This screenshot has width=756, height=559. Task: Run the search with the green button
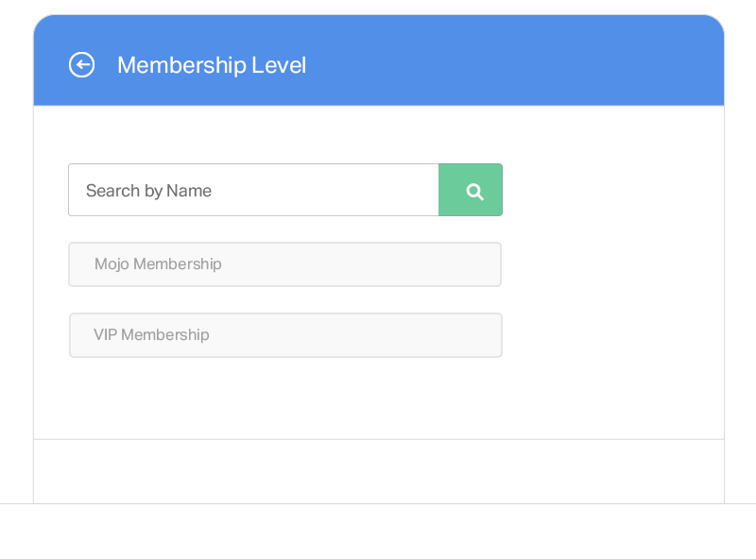(471, 190)
